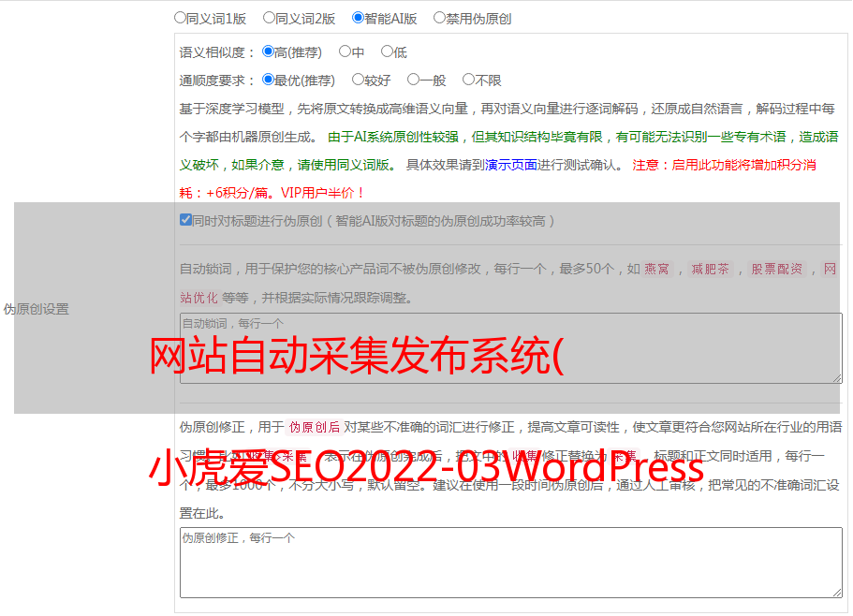Toggle 同时对标题进行伪原创 checkbox

(185, 220)
